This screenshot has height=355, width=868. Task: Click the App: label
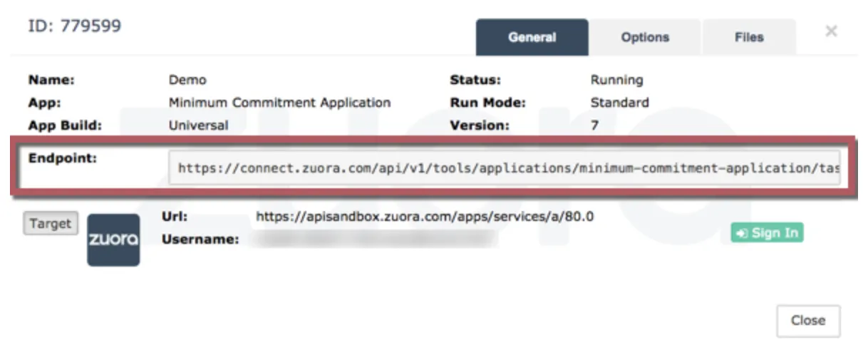[x=44, y=103]
